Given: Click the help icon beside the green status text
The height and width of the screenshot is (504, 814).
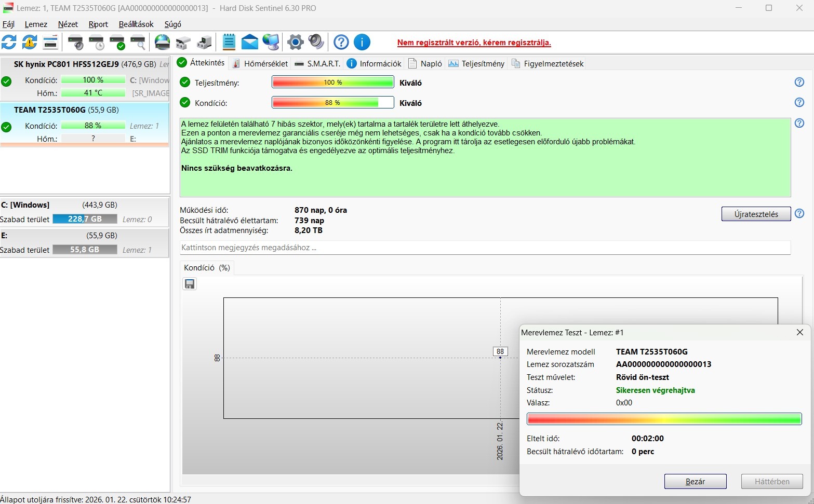Looking at the screenshot, I should [x=799, y=123].
